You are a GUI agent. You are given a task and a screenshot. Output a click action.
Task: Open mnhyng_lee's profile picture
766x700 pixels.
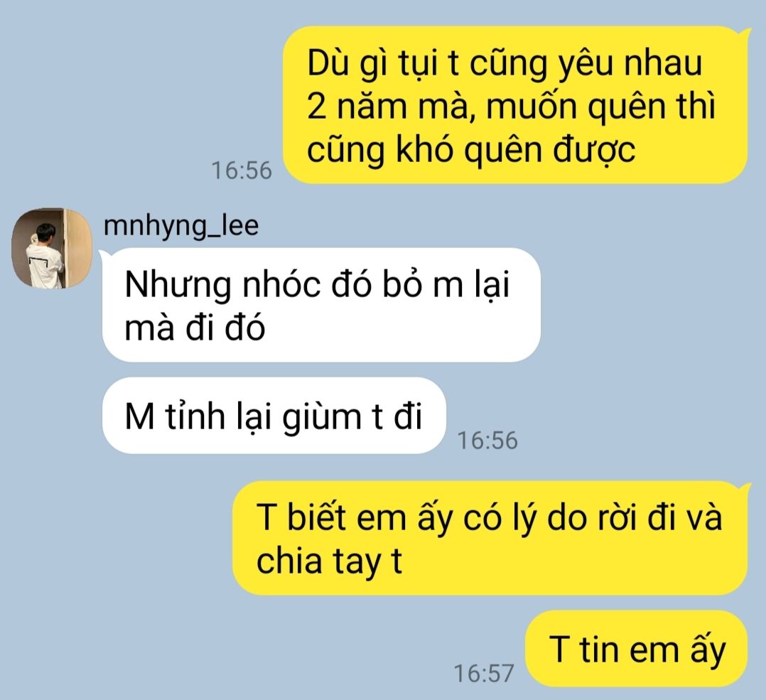point(52,247)
